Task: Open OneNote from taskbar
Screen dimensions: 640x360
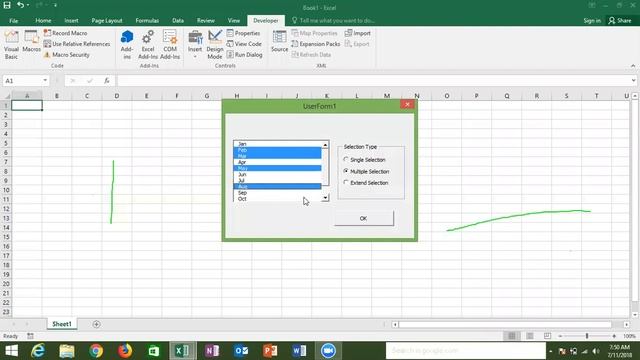Action: click(x=212, y=351)
